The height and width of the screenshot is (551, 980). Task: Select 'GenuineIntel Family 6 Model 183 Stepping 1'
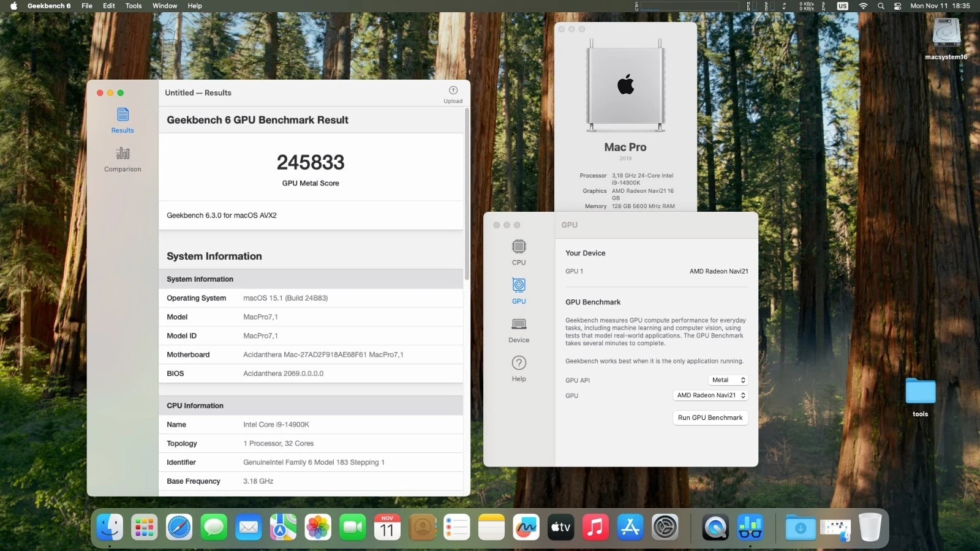314,462
